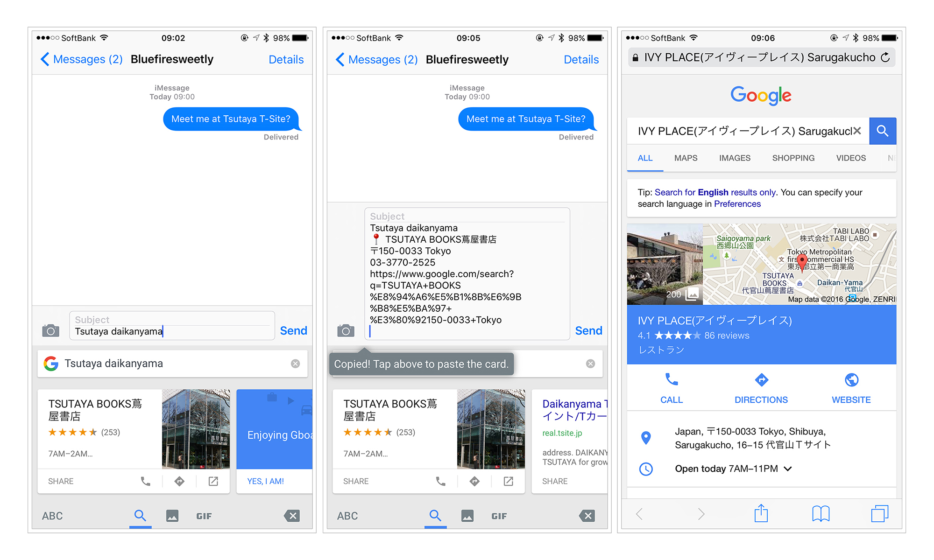The height and width of the screenshot is (560, 934).
Task: Tap SHARE on TSUTAYA card, left phone
Action: tap(61, 481)
